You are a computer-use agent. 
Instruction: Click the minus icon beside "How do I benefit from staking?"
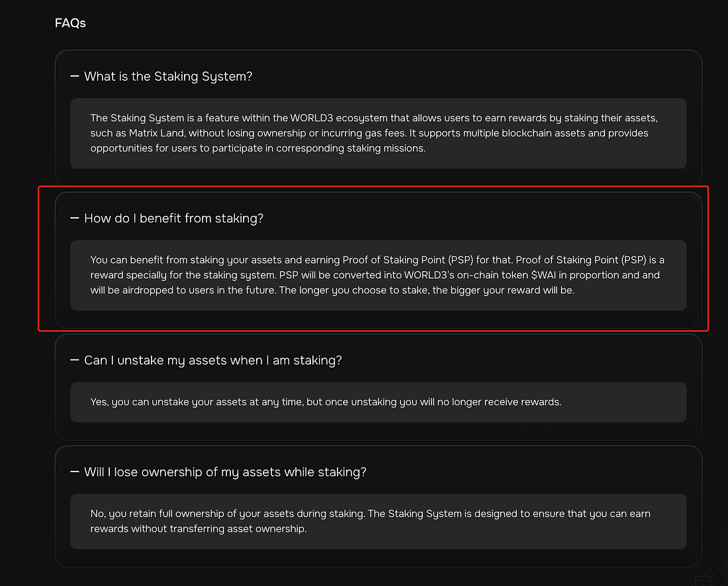pos(75,219)
